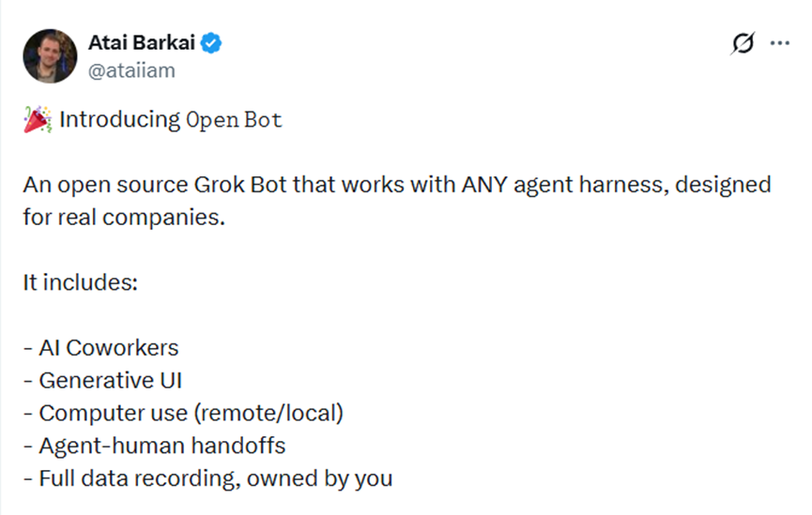Click the Grok slash-circle icon
Screen dimensions: 812x515
point(743,43)
